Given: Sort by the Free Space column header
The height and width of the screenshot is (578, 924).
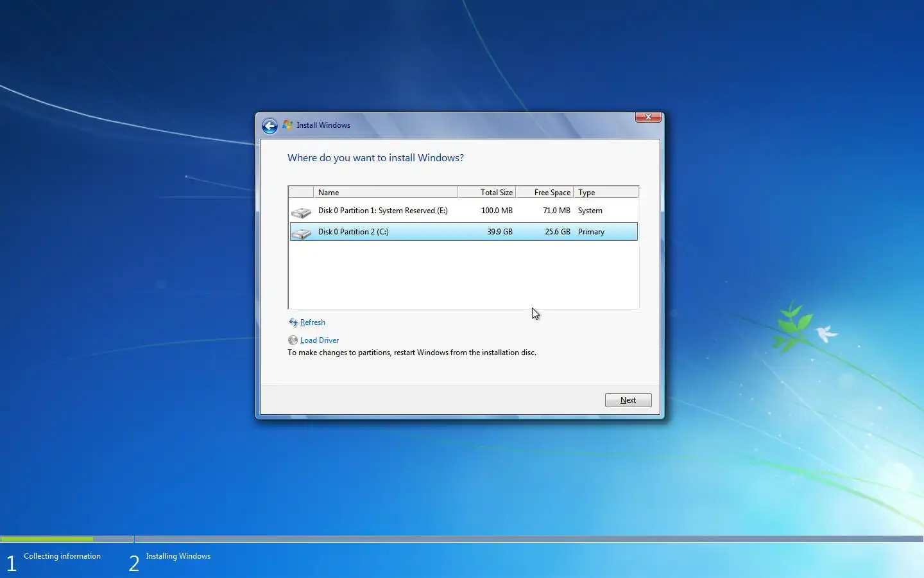Looking at the screenshot, I should click(x=545, y=192).
